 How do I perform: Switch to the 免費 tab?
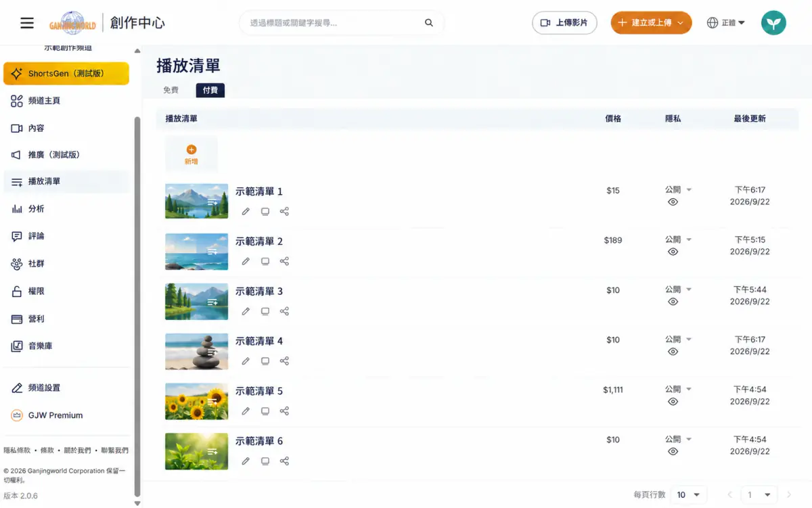tap(171, 90)
